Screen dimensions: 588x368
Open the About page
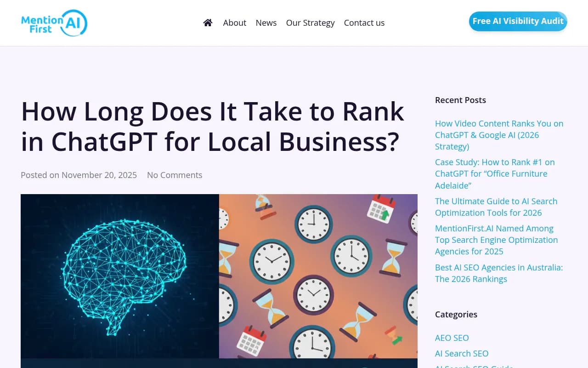pyautogui.click(x=234, y=23)
